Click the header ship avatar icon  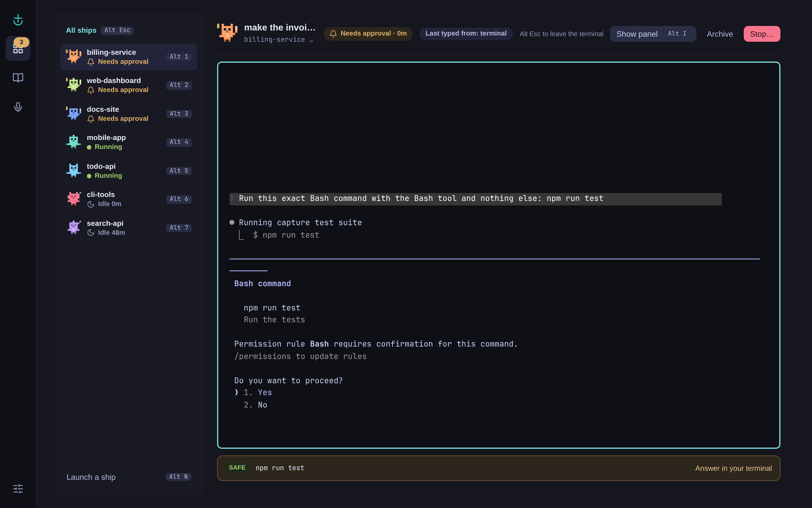[227, 32]
